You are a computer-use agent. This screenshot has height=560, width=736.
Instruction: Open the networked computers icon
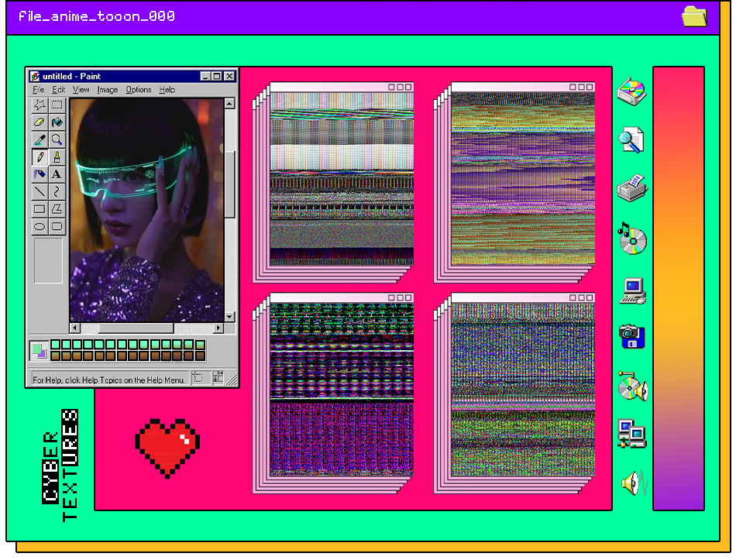click(x=631, y=433)
